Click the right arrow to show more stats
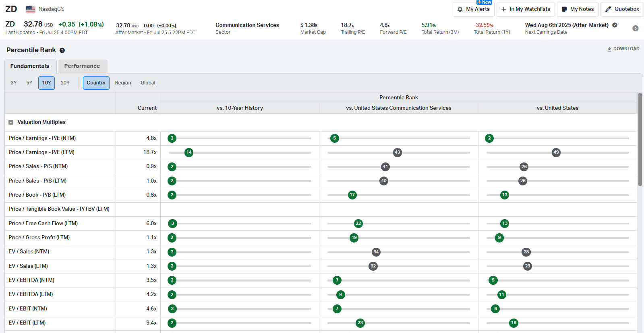Screen dimensions: 644x333 tap(635, 28)
